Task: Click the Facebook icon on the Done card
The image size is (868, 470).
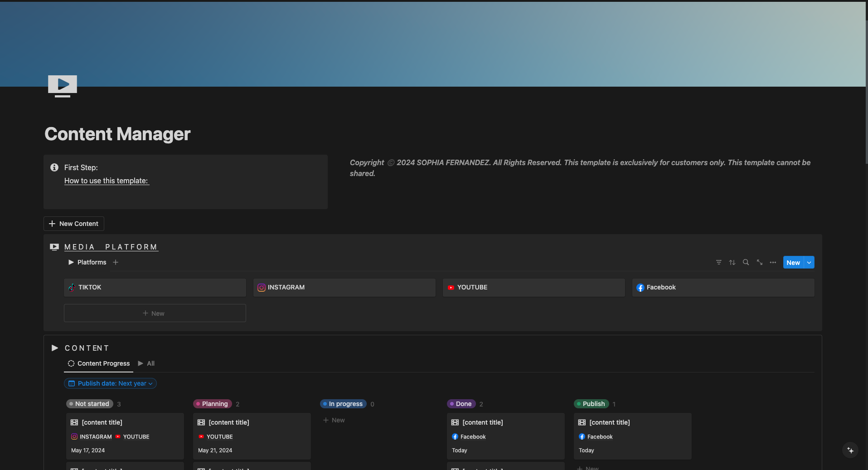Action: point(455,436)
